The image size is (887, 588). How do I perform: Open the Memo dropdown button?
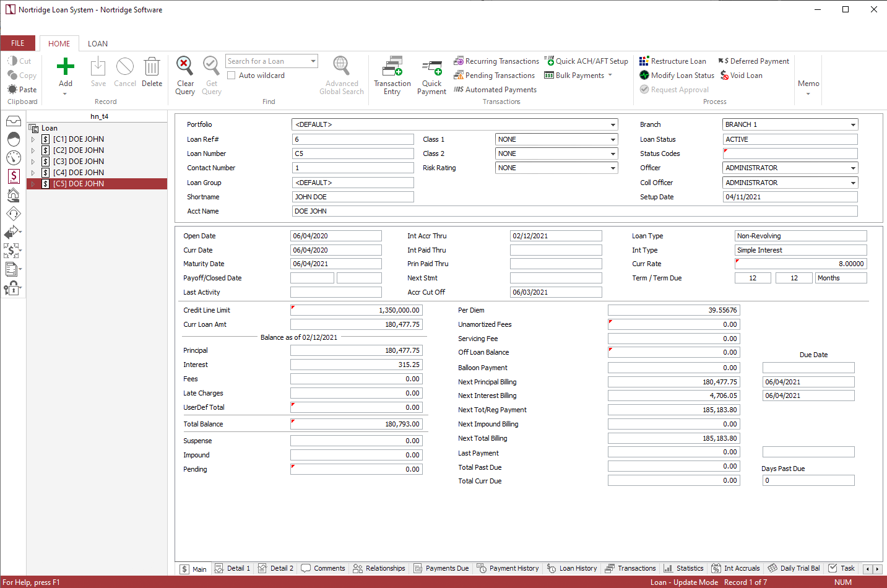click(808, 87)
